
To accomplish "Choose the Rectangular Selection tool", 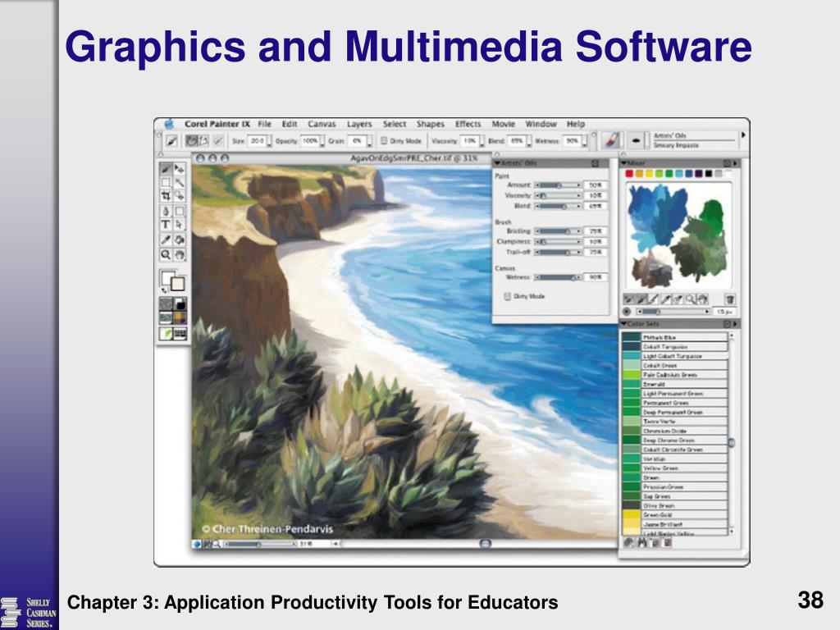I will click(x=166, y=183).
